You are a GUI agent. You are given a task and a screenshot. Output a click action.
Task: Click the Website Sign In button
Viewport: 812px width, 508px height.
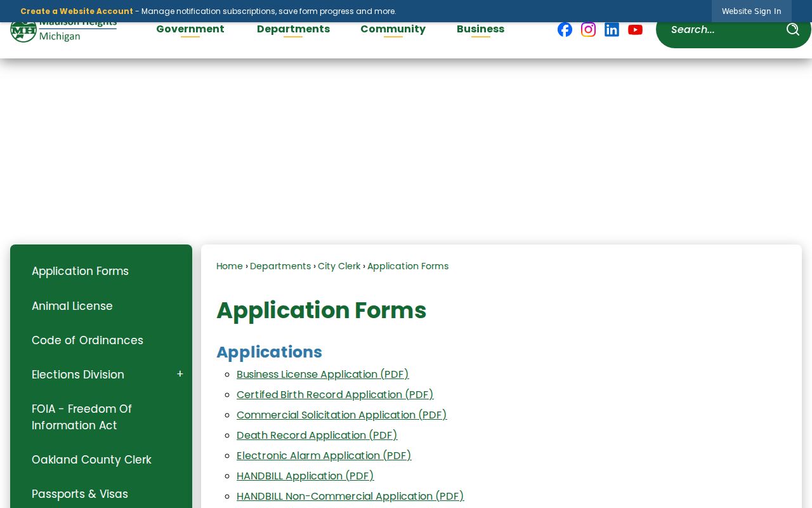pos(751,11)
